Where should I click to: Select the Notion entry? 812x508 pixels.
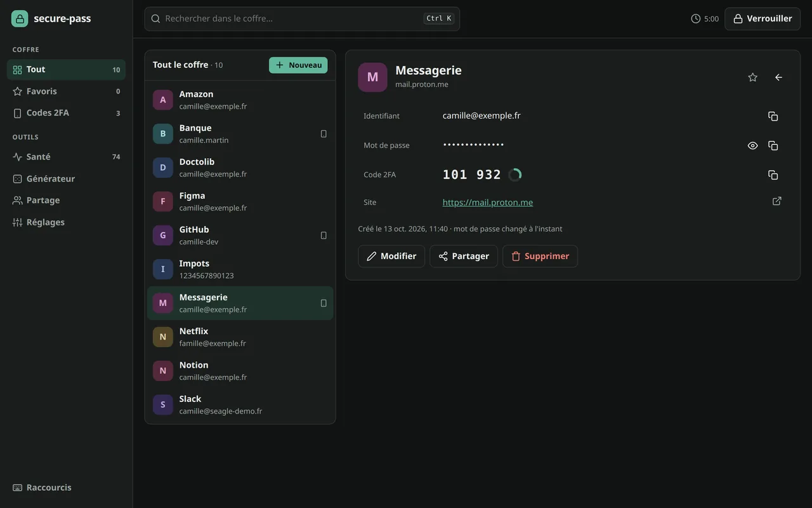[x=240, y=371]
